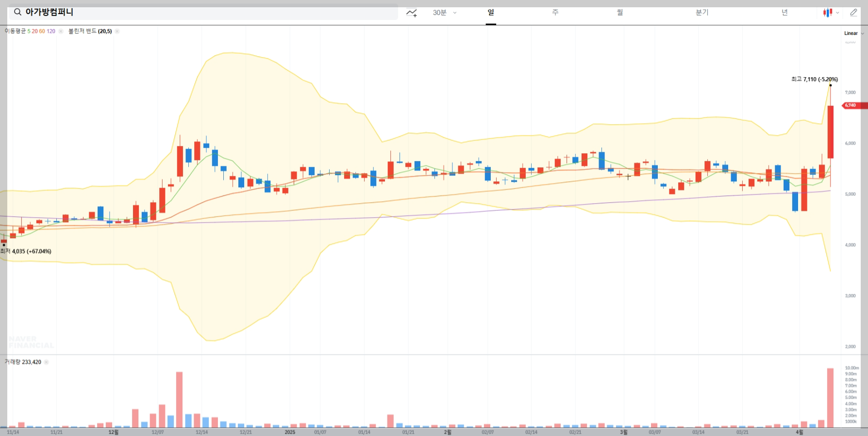Select the purple 120 moving-average period
Viewport: 868px width, 436px height.
[x=51, y=31]
